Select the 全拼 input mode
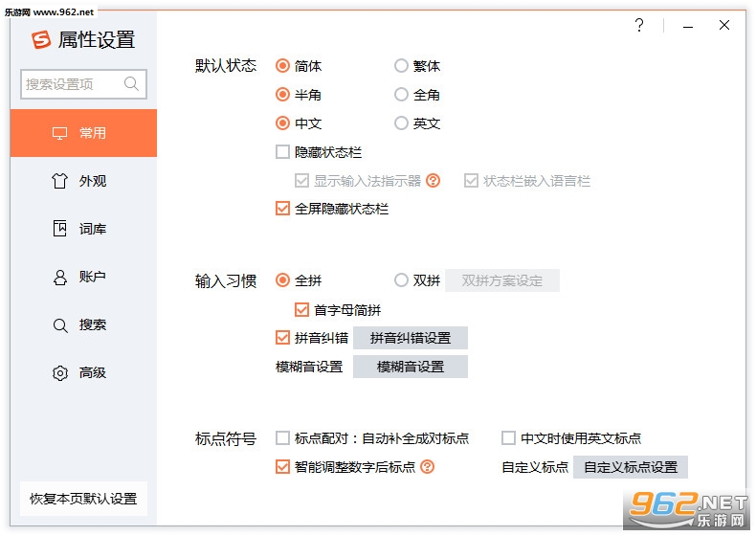756x536 pixels. tap(282, 280)
